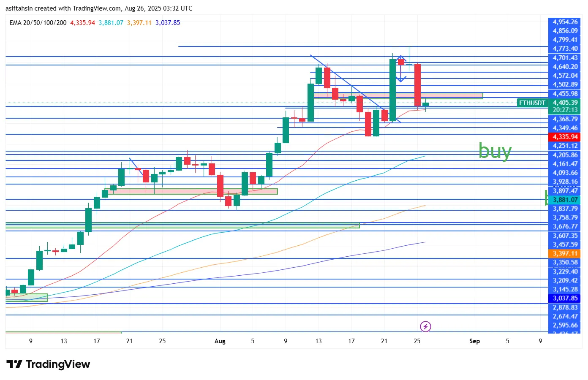Click the purple double-headed arrow drawing
Screen dimensions: 588x380
[401, 68]
